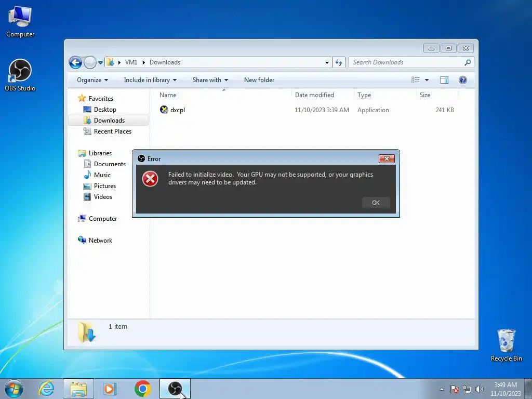Select the Recycle Bin desktop icon
Viewport: 532px width, 399px height.
pyautogui.click(x=506, y=345)
